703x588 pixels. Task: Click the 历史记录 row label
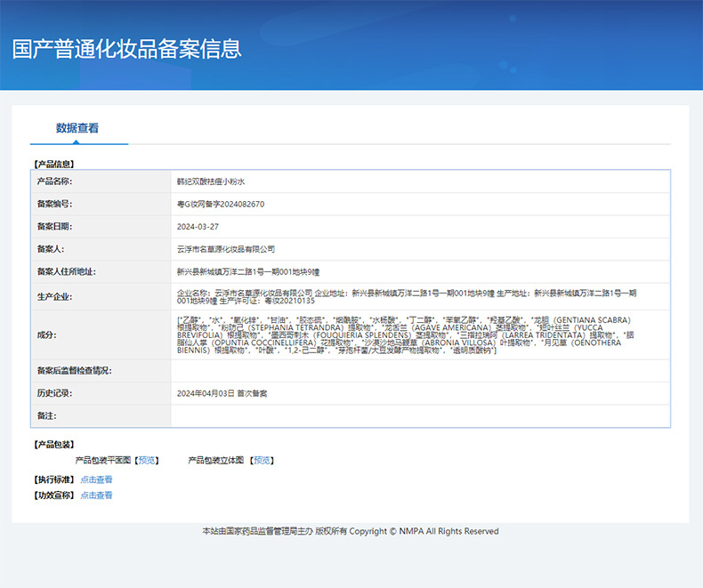pyautogui.click(x=54, y=393)
